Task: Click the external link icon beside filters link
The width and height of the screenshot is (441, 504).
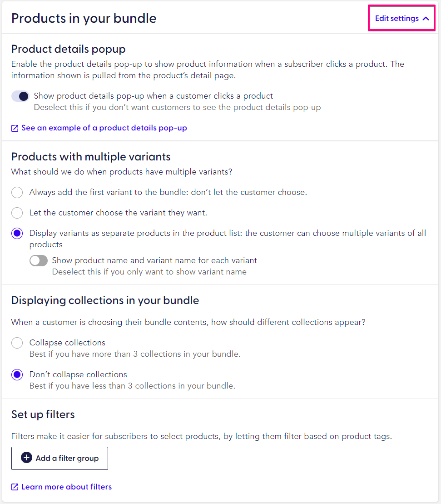Action: (14, 487)
